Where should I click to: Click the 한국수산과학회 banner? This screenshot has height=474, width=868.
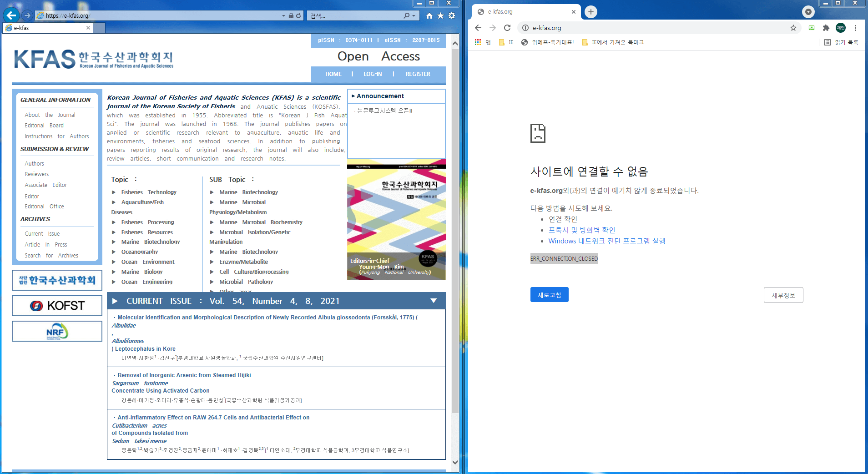(x=57, y=280)
